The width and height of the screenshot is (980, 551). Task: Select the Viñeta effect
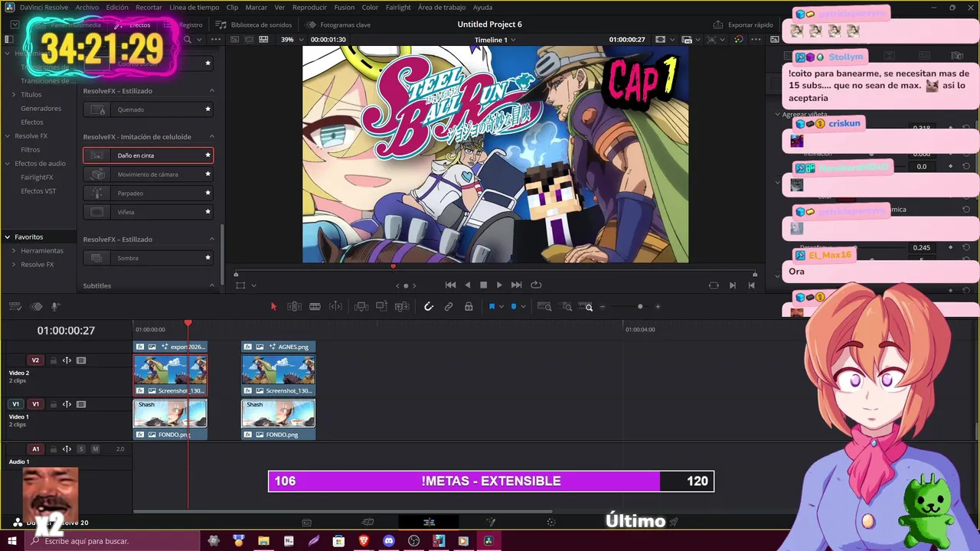click(148, 212)
